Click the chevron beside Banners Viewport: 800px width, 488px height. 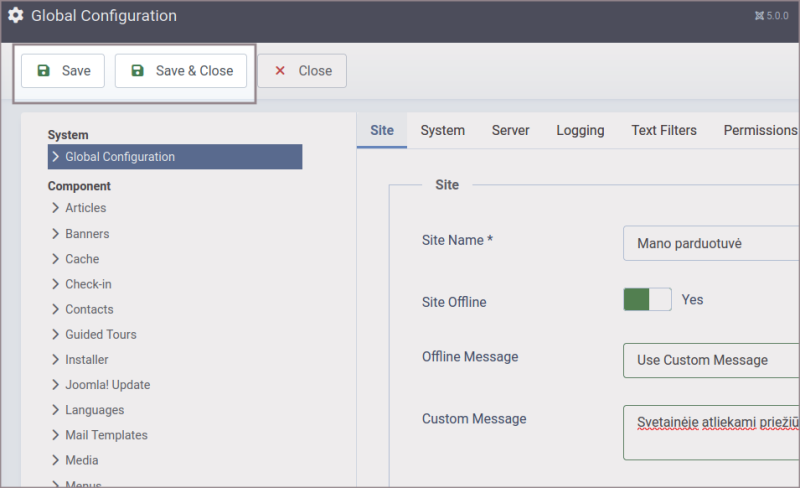(x=56, y=234)
